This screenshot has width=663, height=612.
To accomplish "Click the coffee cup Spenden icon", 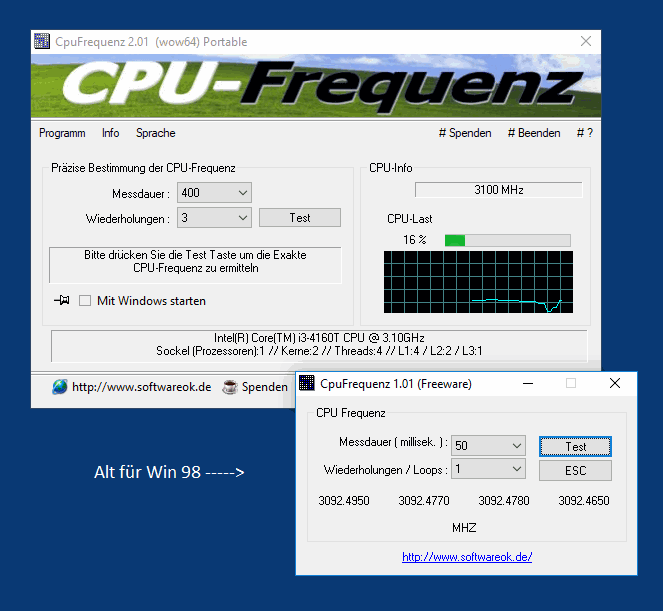I will coord(230,387).
